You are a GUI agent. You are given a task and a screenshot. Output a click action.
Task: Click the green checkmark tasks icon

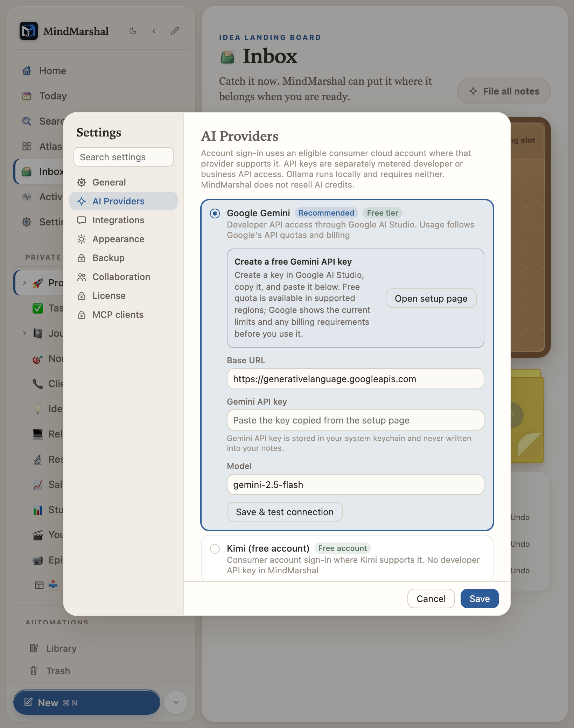click(38, 308)
